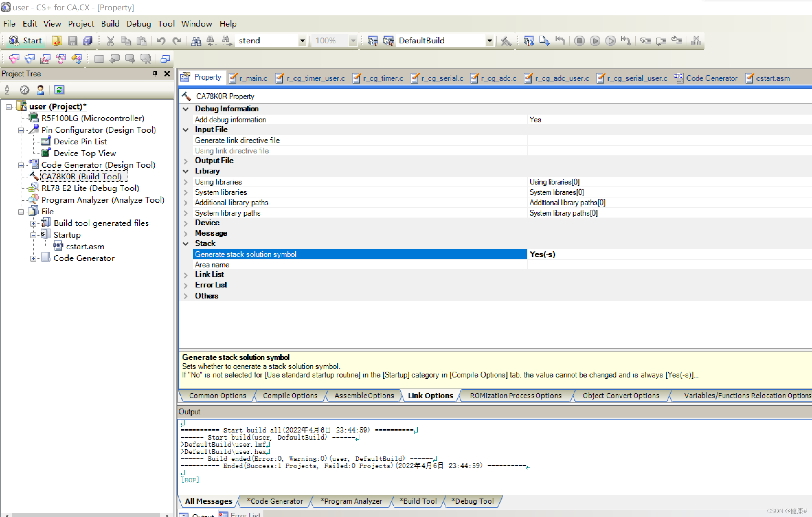Click the Rebuild Project icon
Screen dimensions: 812x517
click(x=388, y=41)
